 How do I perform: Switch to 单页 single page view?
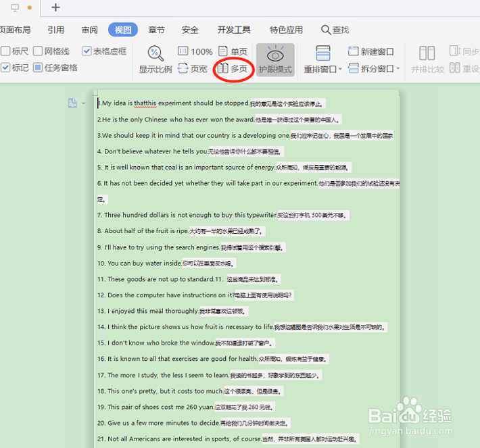(233, 51)
